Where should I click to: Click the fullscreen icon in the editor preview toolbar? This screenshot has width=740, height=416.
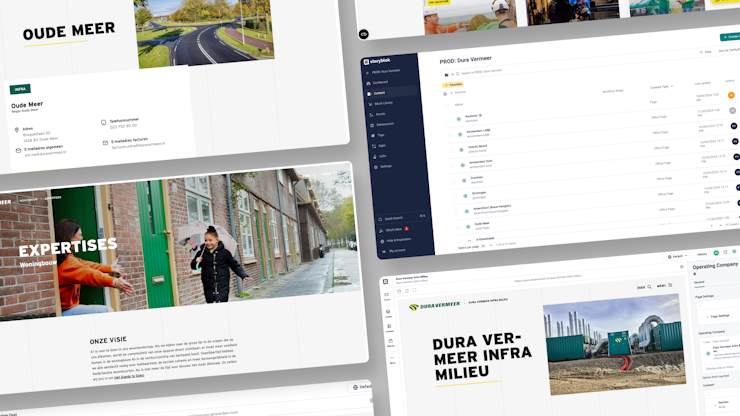(414, 290)
